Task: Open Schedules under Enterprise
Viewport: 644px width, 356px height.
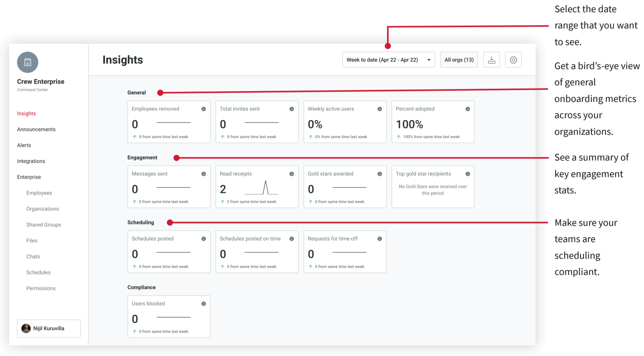Action: 39,272
